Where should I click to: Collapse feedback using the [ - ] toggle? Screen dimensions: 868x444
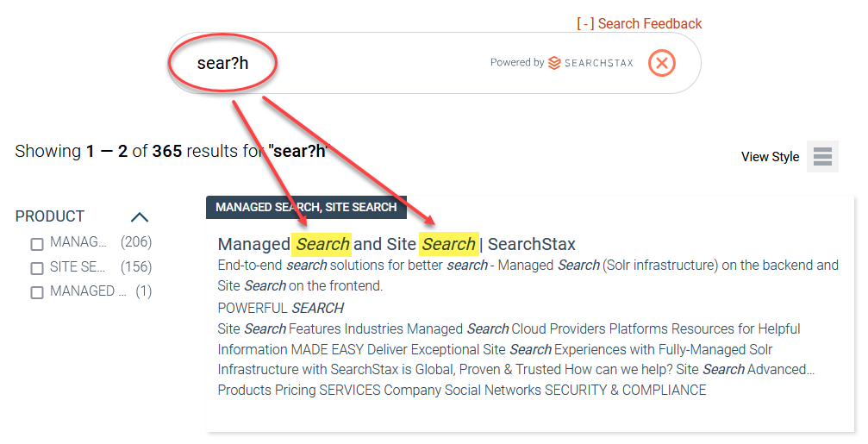click(585, 24)
